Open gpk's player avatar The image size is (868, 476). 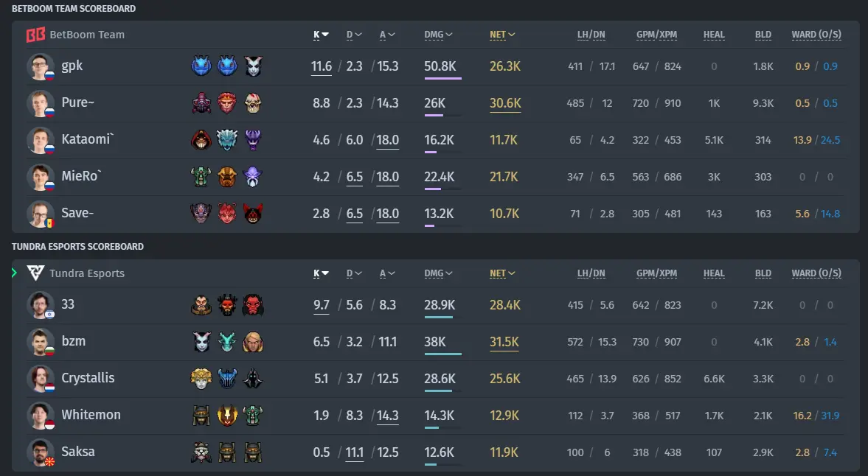(41, 66)
